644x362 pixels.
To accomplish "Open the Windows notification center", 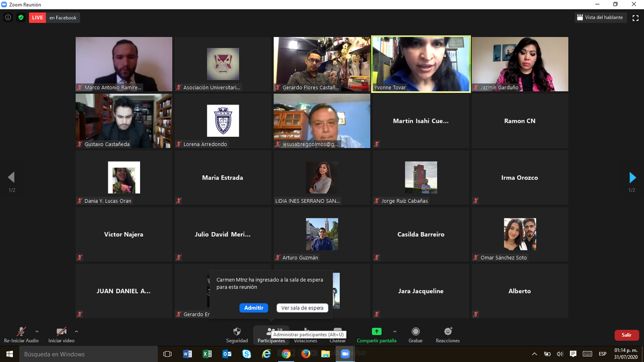I will (573, 354).
